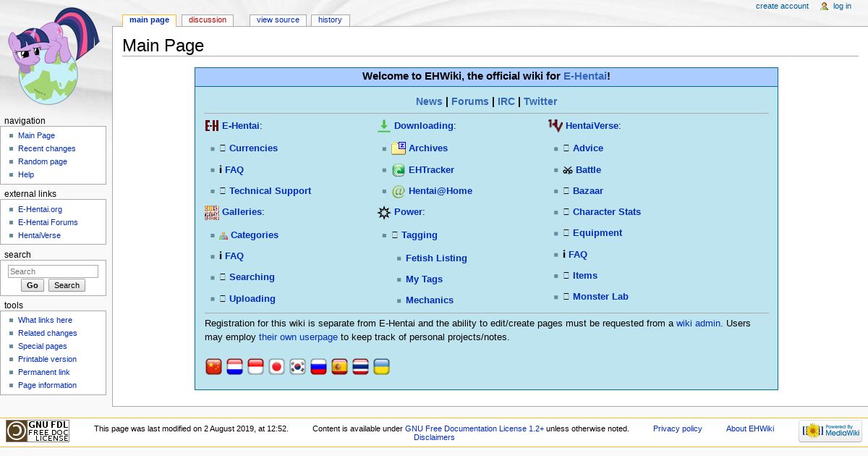
Task: Open Page information in tools
Action: (x=47, y=385)
